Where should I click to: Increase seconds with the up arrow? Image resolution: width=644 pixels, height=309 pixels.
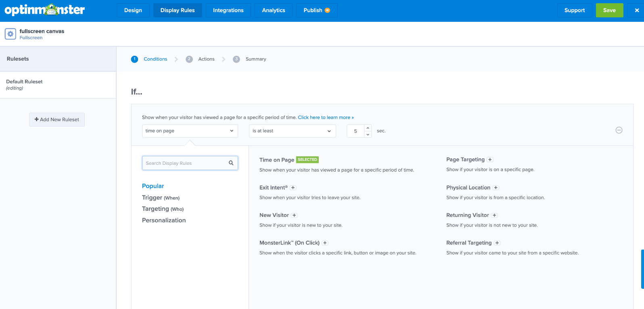(368, 128)
